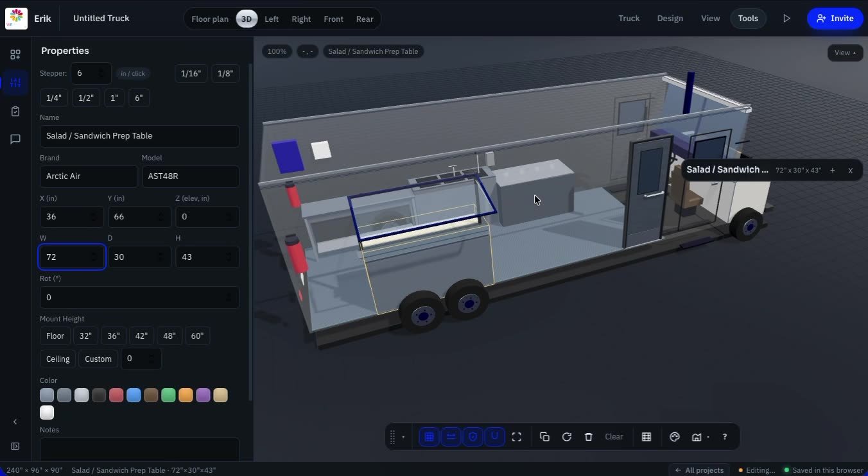Pick the green color swatch
Image resolution: width=868 pixels, height=476 pixels.
(x=168, y=395)
